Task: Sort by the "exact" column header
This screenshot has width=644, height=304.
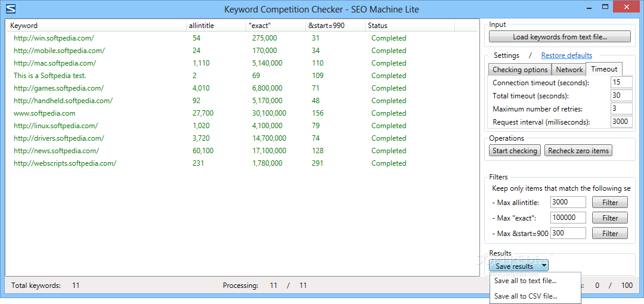Action: 275,26
